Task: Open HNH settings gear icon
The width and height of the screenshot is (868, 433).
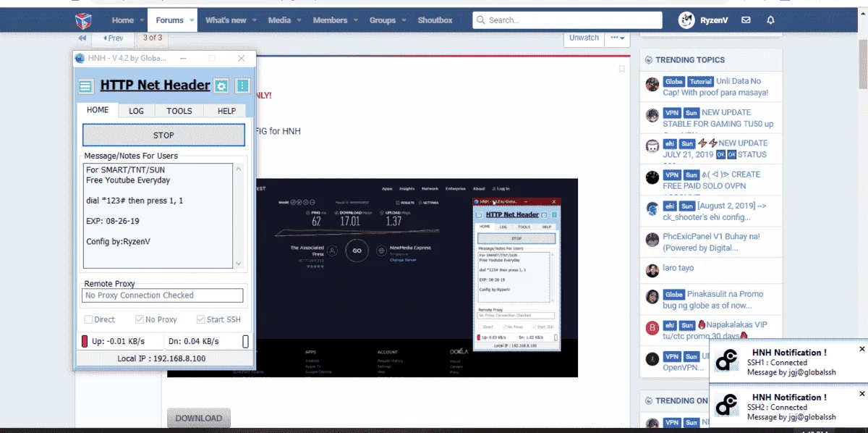Action: click(221, 86)
